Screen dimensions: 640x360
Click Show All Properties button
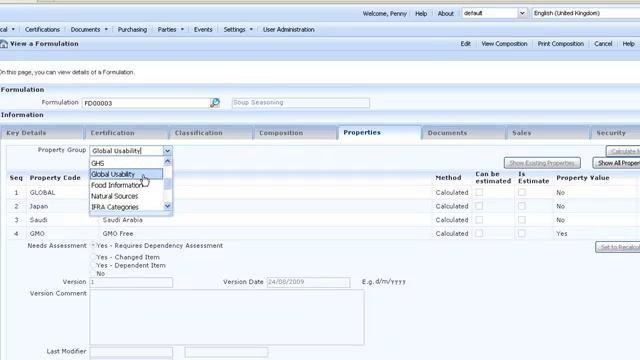tap(617, 163)
